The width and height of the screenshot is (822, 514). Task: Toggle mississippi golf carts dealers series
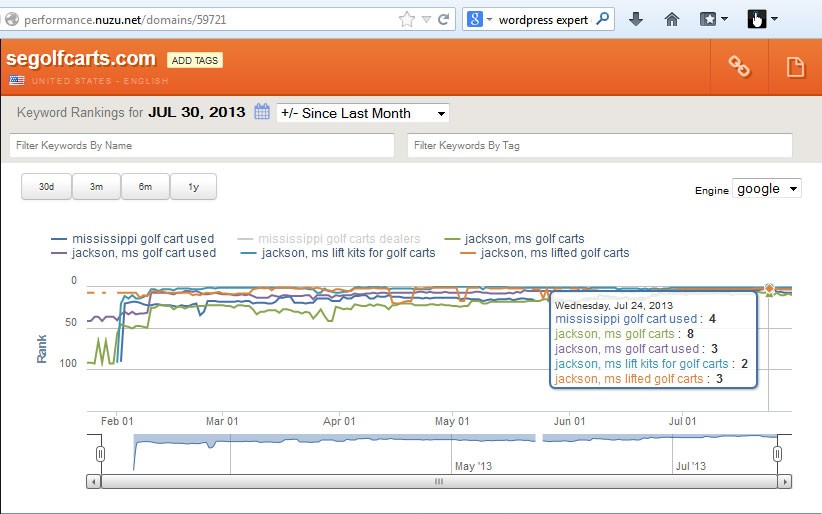329,239
